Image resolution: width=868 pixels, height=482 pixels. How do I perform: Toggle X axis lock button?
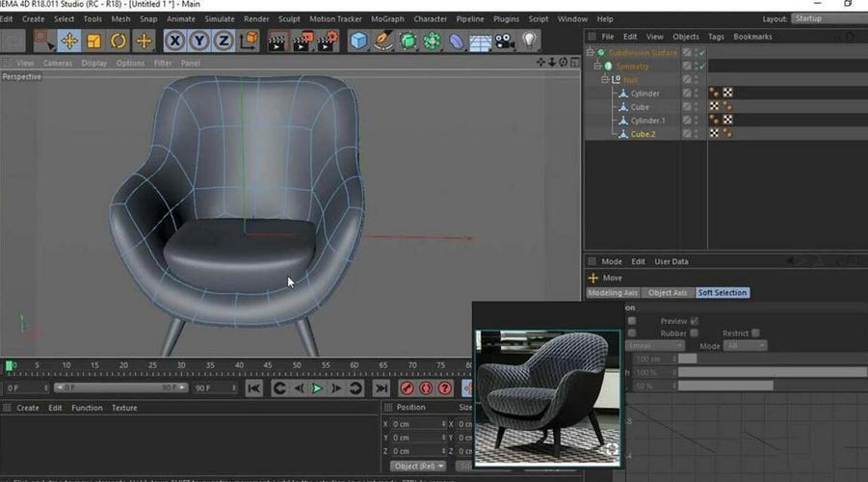174,40
